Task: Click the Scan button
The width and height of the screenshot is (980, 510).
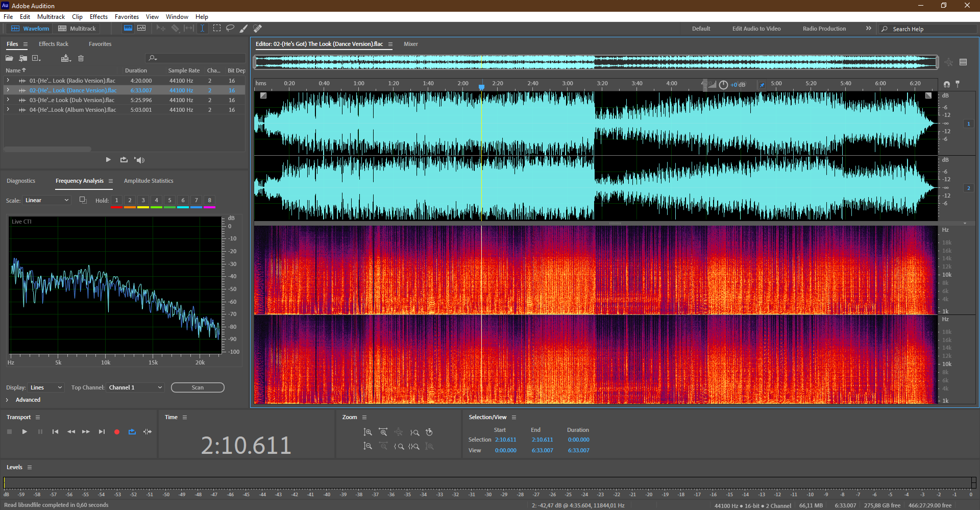Action: click(198, 387)
